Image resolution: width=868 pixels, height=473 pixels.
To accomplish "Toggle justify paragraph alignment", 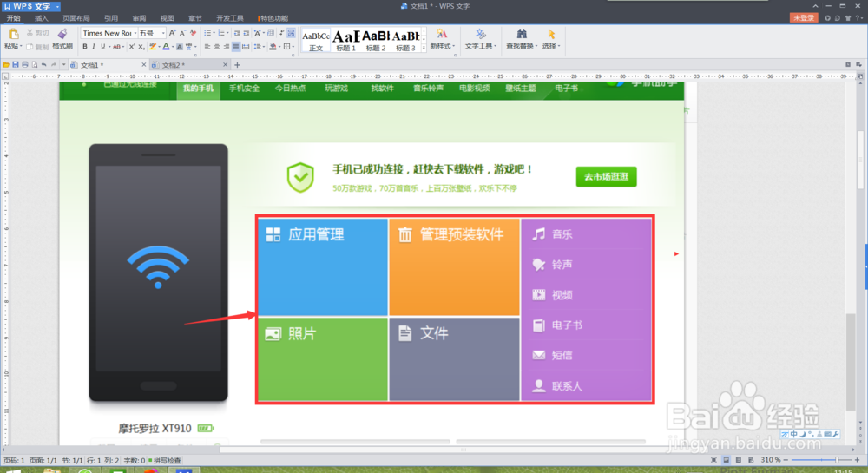I will point(236,47).
